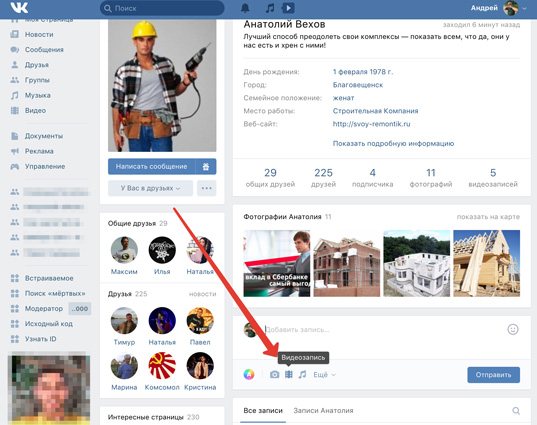Open the emoji smiley picker
The height and width of the screenshot is (425, 537).
[513, 329]
